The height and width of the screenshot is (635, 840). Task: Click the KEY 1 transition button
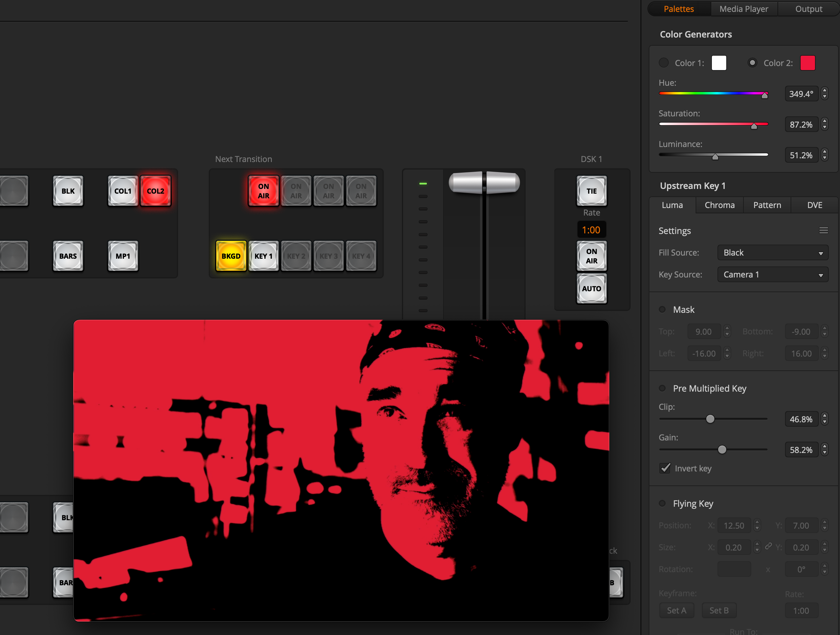[263, 256]
